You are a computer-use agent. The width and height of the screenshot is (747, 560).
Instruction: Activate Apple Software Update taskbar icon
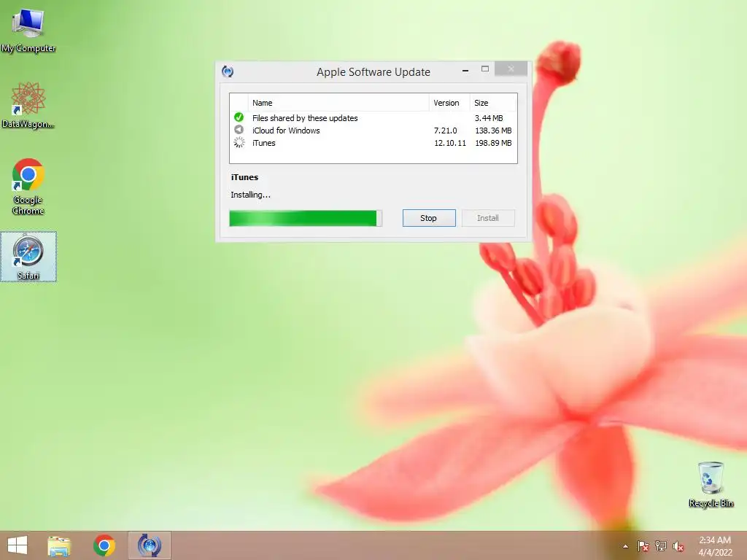[x=149, y=545]
